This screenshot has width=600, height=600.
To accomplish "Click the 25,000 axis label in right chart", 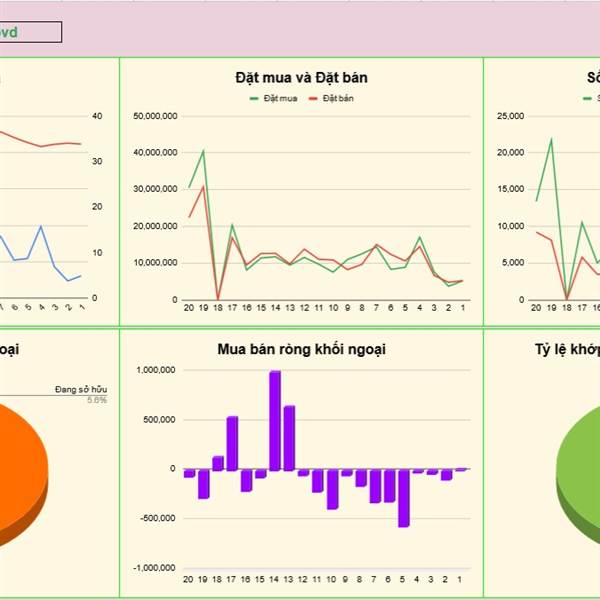I will (510, 116).
